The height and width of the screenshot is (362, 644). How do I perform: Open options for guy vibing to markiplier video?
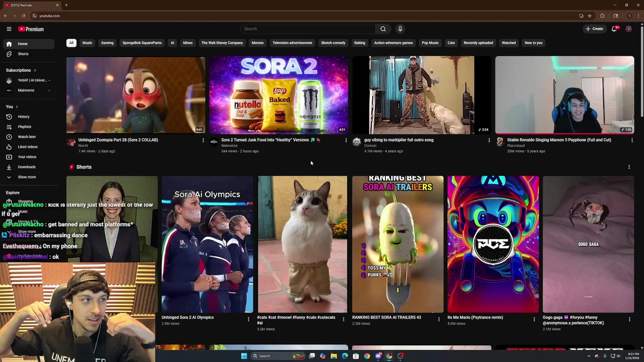point(489,140)
